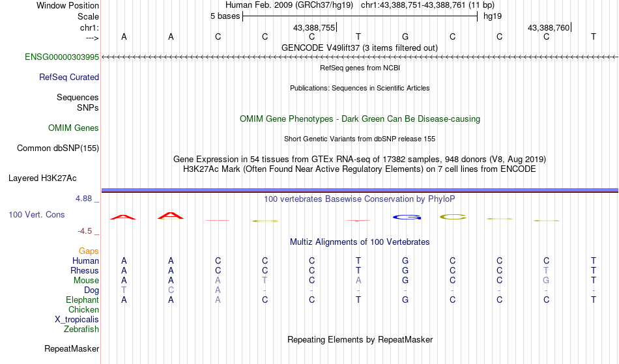Click the faded G in the Mouse row
Viewport: 619px width, 364px height.
click(546, 281)
